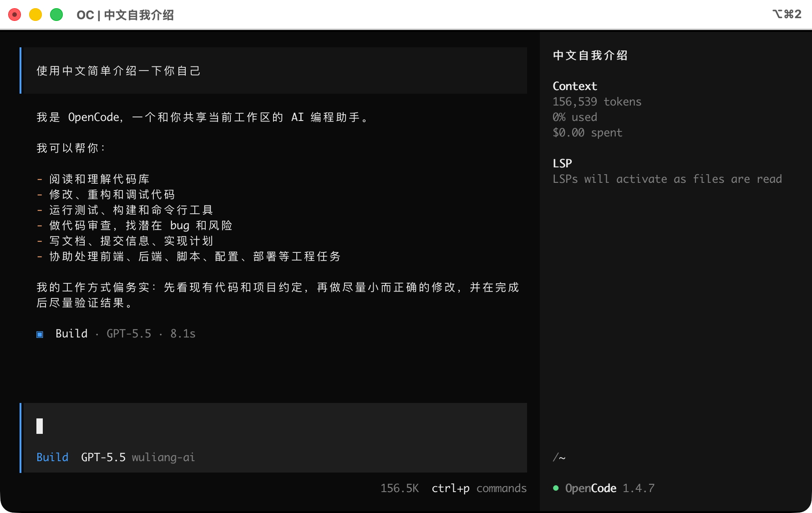Click the LSP heading in sidebar
812x513 pixels.
click(x=562, y=163)
